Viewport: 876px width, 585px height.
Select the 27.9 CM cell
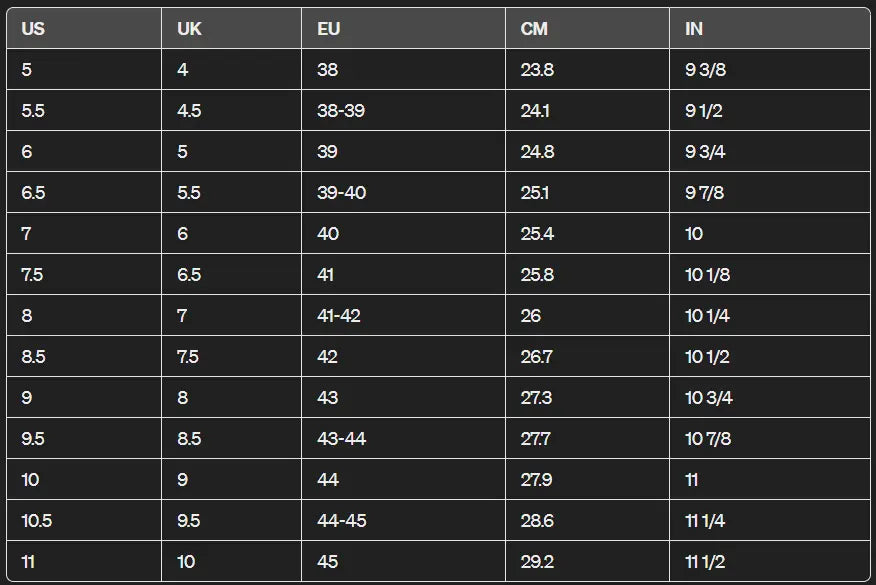click(x=537, y=480)
